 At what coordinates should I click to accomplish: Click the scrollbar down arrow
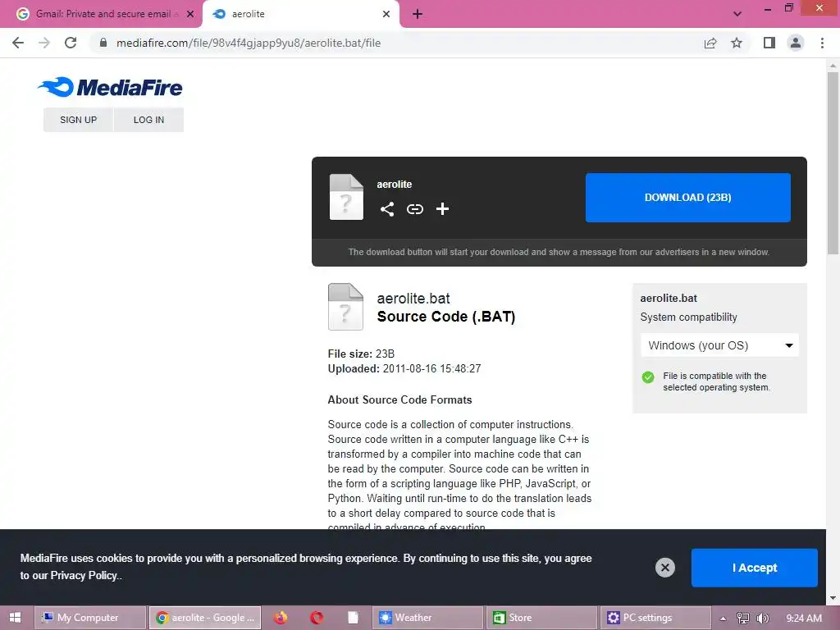[x=833, y=598]
